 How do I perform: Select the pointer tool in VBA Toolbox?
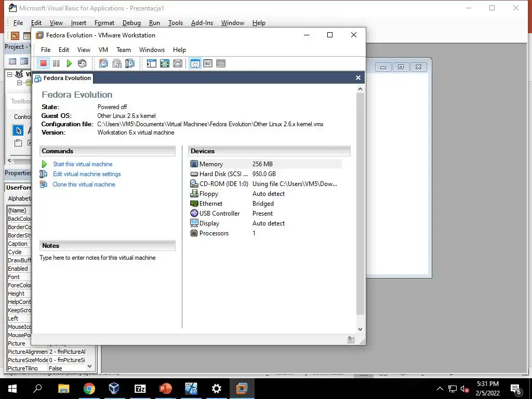[x=18, y=130]
